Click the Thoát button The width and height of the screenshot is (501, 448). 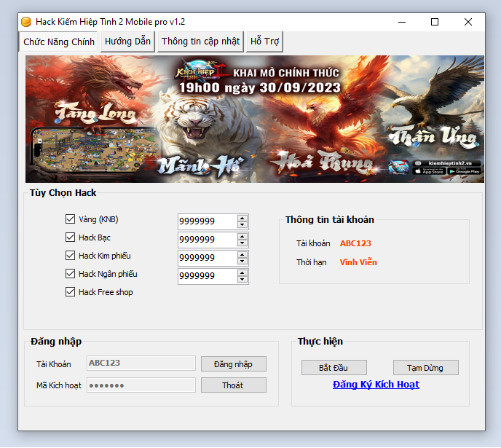click(233, 385)
